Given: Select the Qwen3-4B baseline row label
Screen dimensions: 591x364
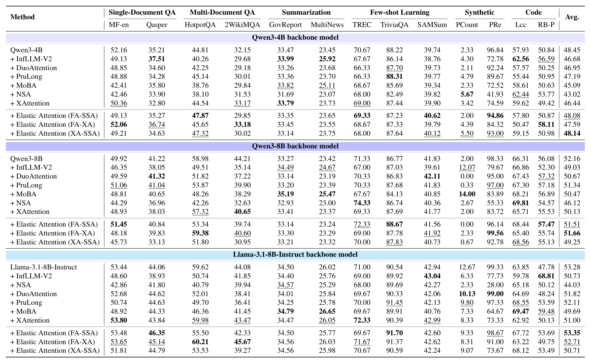Looking at the screenshot, I should tap(26, 50).
